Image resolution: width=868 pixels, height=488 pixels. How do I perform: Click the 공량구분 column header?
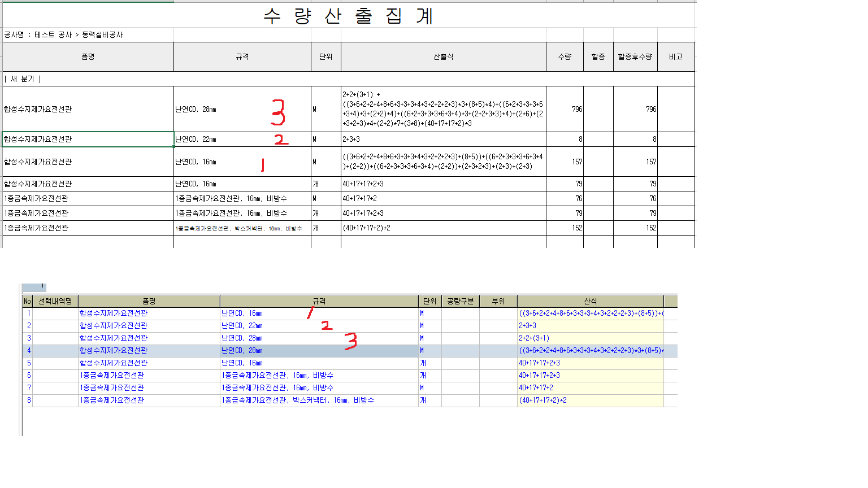(x=460, y=301)
